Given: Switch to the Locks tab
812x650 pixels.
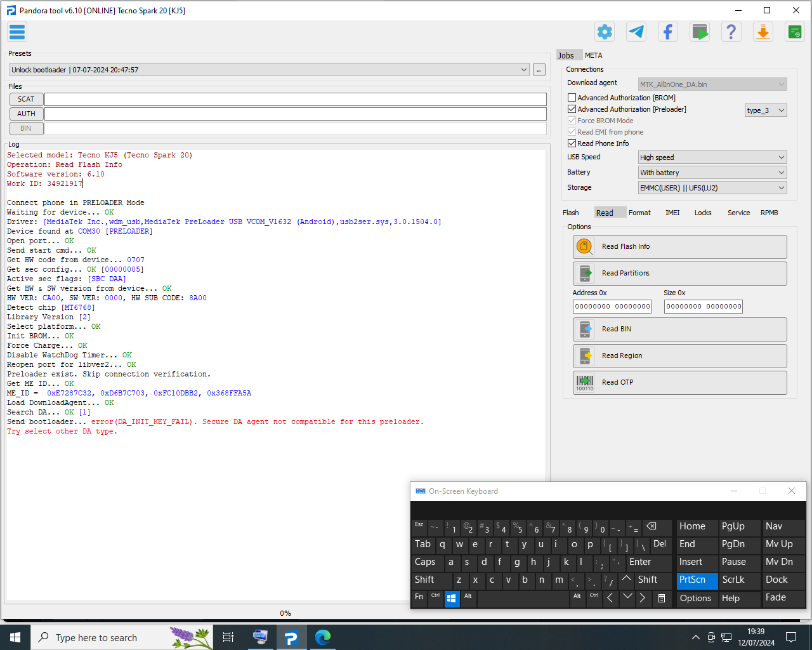Looking at the screenshot, I should pos(703,213).
